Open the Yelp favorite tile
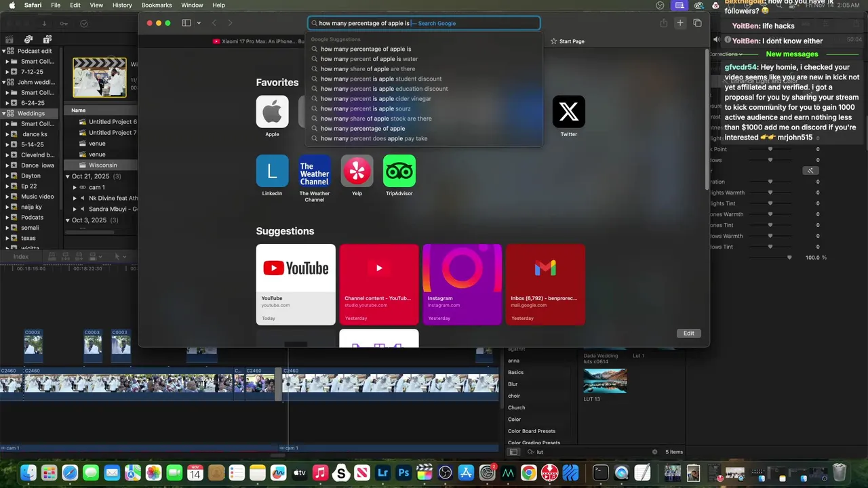Image resolution: width=868 pixels, height=488 pixels. (x=357, y=171)
